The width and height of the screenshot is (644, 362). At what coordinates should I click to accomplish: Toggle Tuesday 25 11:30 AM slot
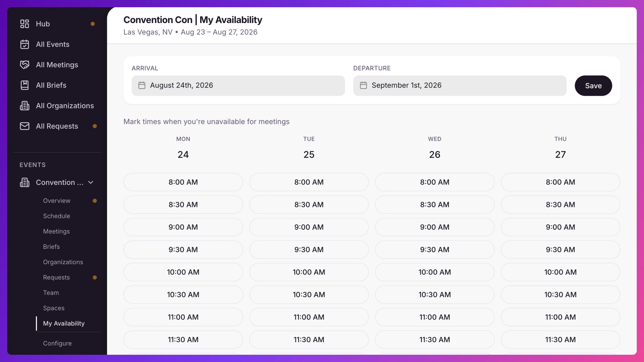(x=309, y=340)
